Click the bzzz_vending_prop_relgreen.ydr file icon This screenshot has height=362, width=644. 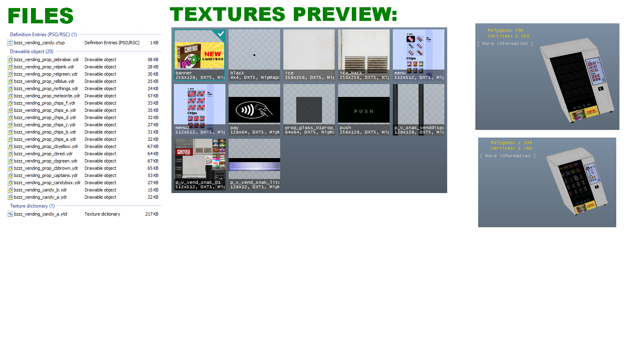tap(10, 74)
